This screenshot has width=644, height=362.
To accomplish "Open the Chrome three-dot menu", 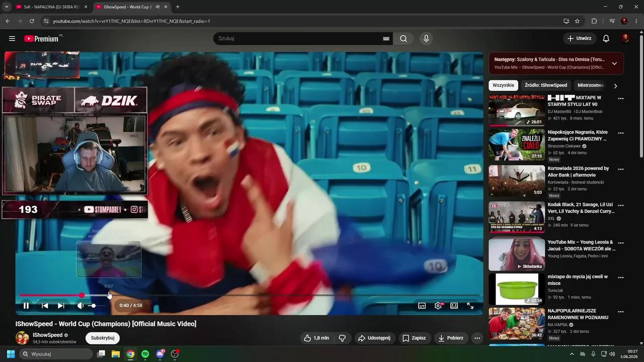I will (x=635, y=21).
